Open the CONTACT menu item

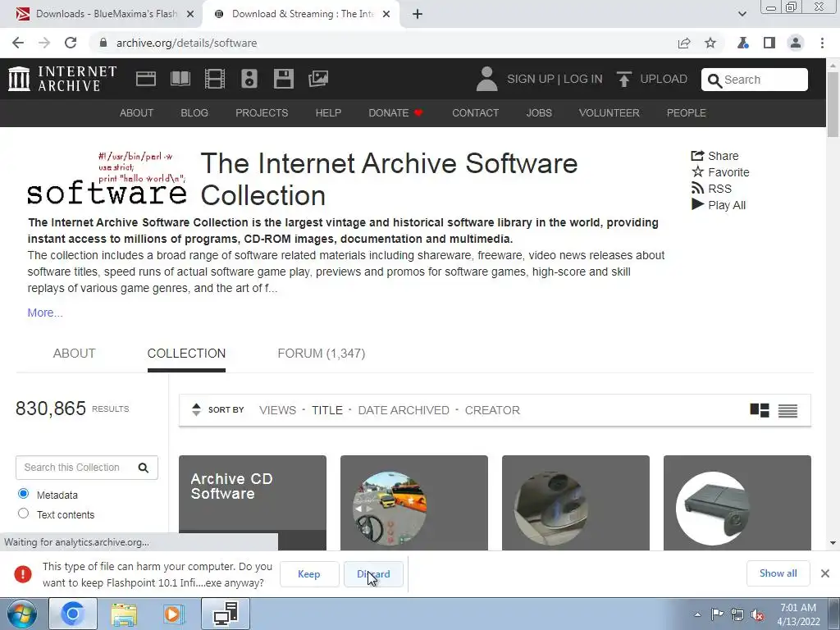(475, 113)
